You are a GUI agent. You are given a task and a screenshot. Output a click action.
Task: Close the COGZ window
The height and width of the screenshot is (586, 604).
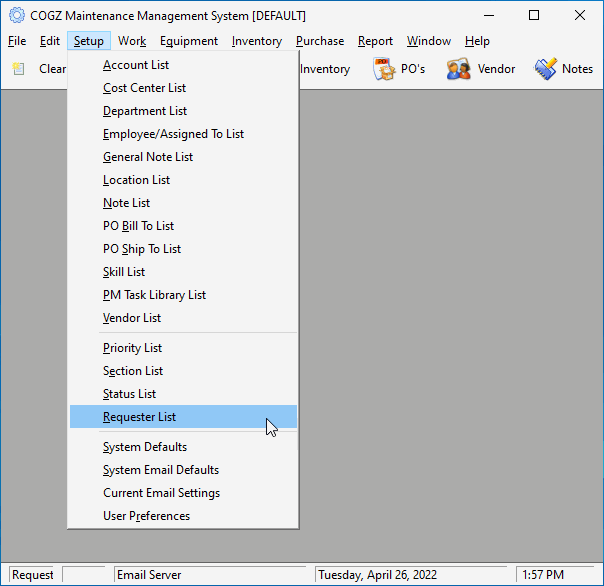pyautogui.click(x=580, y=15)
